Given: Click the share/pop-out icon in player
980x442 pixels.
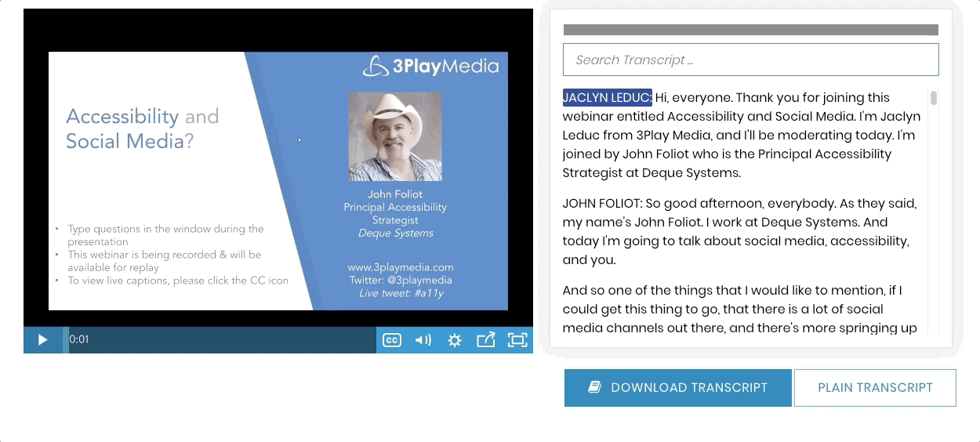Looking at the screenshot, I should [486, 339].
